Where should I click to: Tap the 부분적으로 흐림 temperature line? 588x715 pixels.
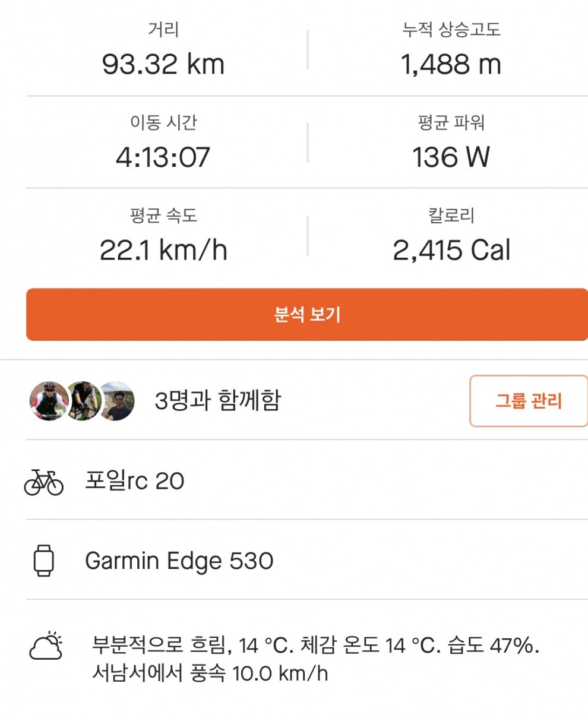click(315, 644)
